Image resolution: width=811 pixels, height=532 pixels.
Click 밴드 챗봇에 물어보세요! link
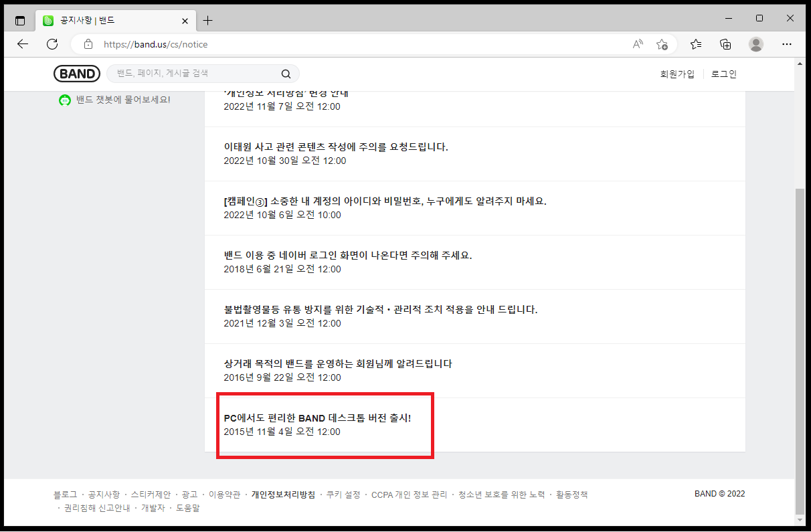[123, 100]
